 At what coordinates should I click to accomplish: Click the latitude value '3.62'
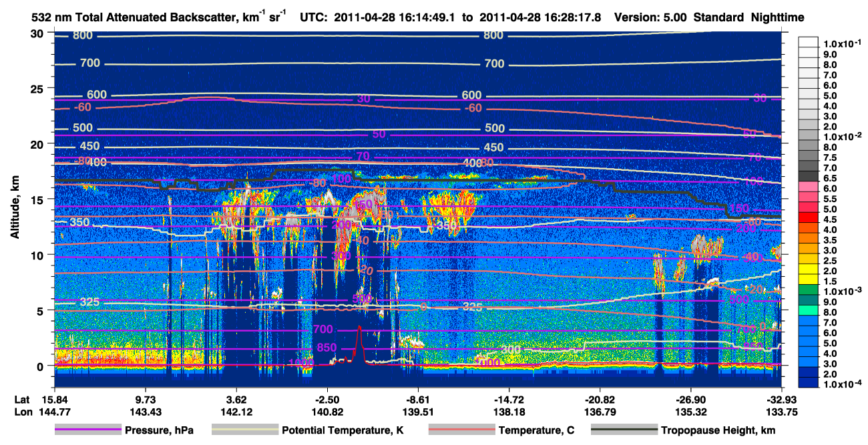click(236, 400)
